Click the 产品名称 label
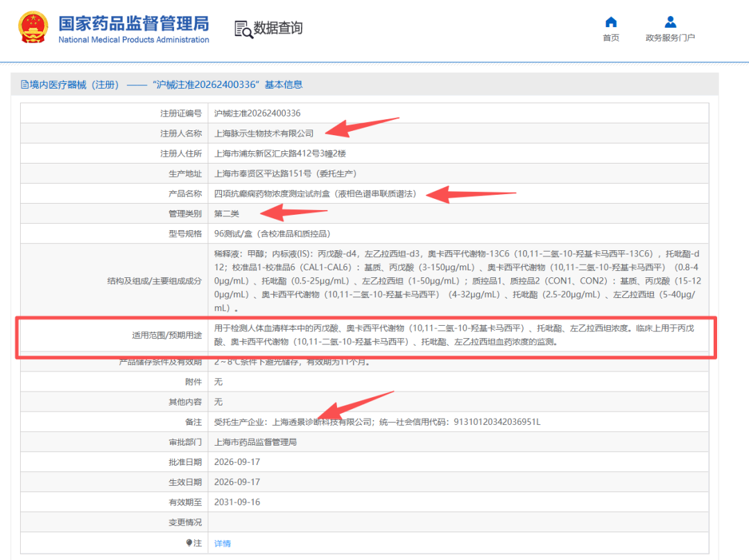The height and width of the screenshot is (560, 749). pos(185,193)
